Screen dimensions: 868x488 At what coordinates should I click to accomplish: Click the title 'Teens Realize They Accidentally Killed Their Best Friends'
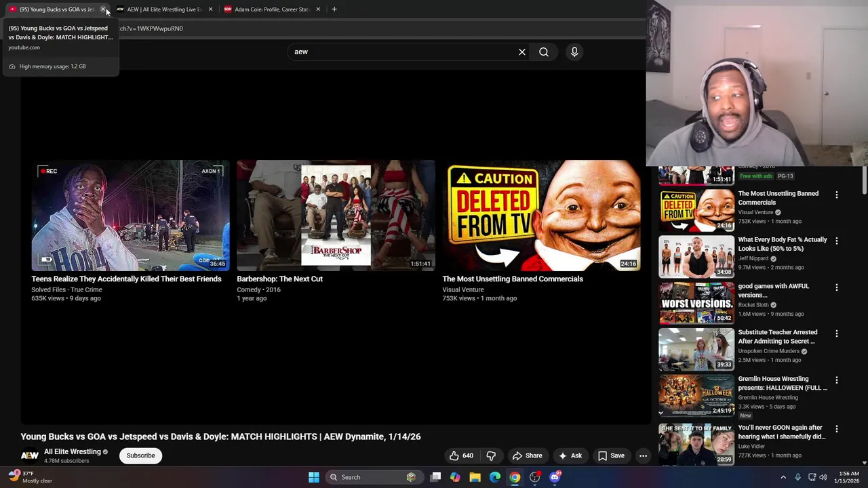126,279
